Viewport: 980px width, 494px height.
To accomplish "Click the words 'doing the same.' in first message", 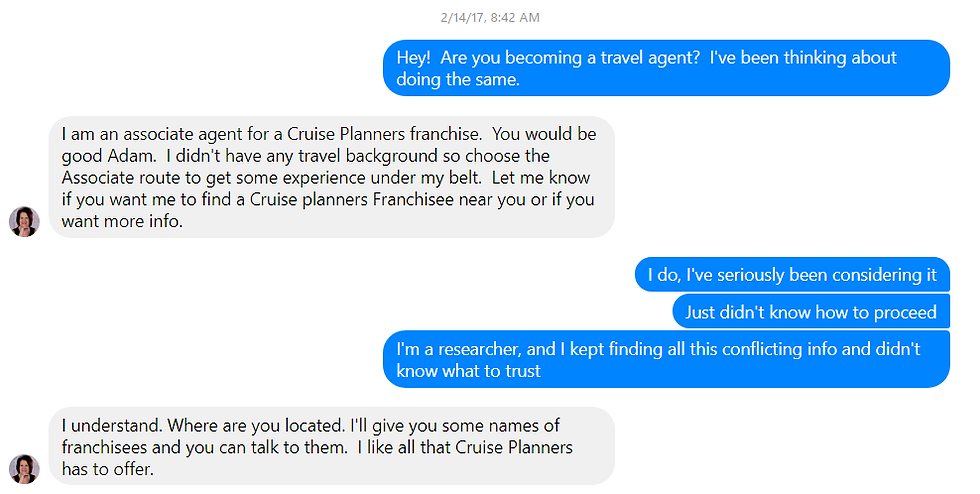I will (x=458, y=79).
